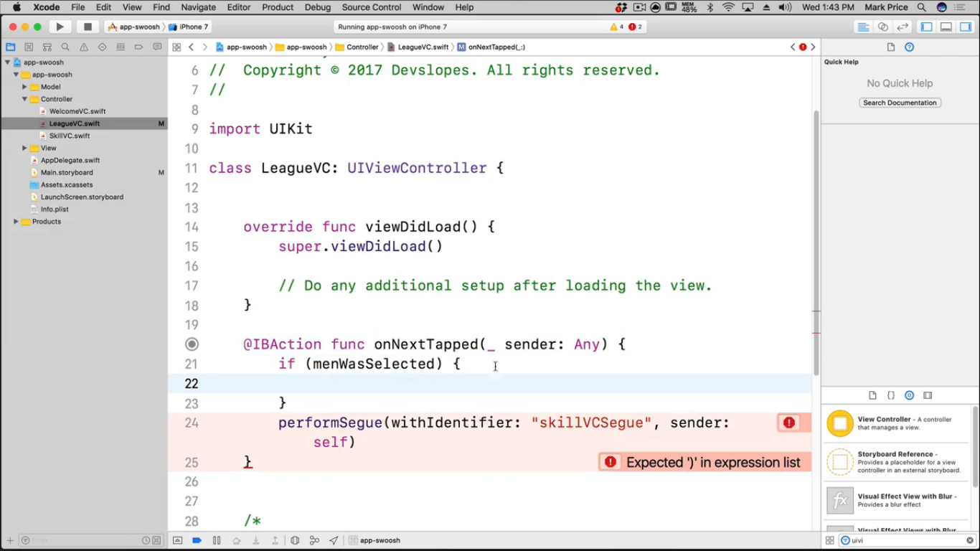Expand the Products group triangle
Viewport: 980px width, 551px height.
[x=16, y=222]
